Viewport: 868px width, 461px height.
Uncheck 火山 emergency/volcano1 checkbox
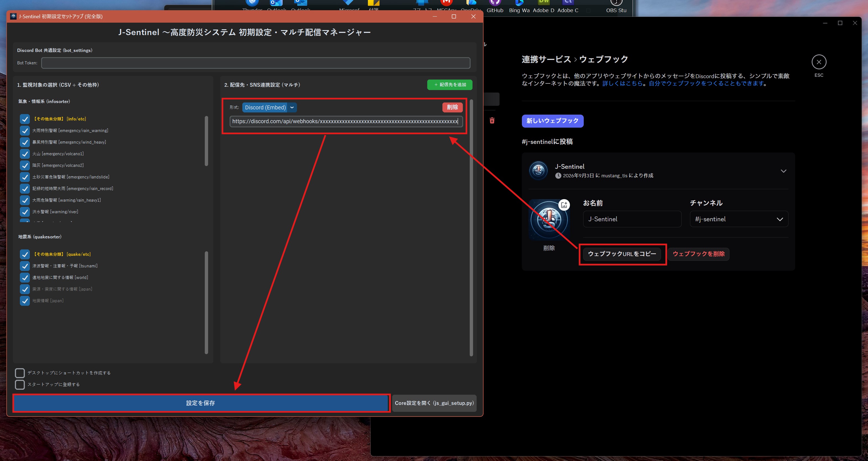25,154
